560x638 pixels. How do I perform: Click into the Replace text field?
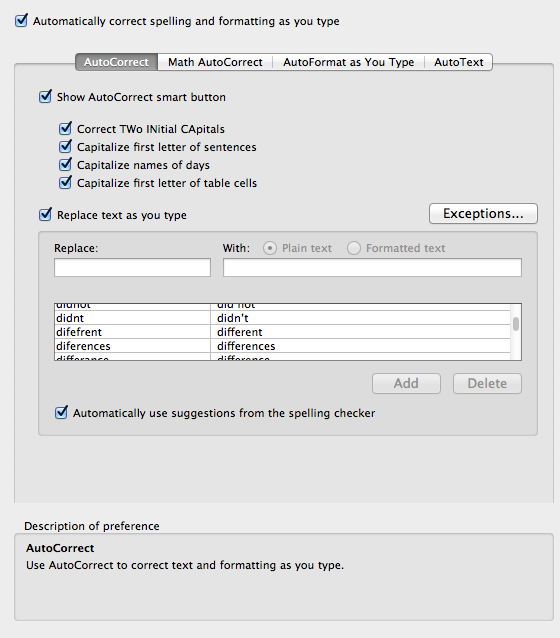pos(132,267)
